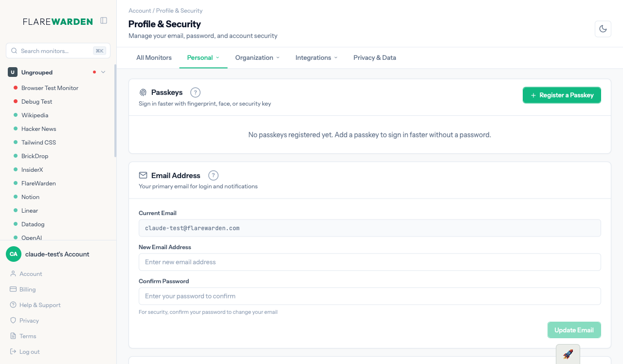Focus the New Email Address field
This screenshot has width=623, height=364.
click(x=369, y=262)
